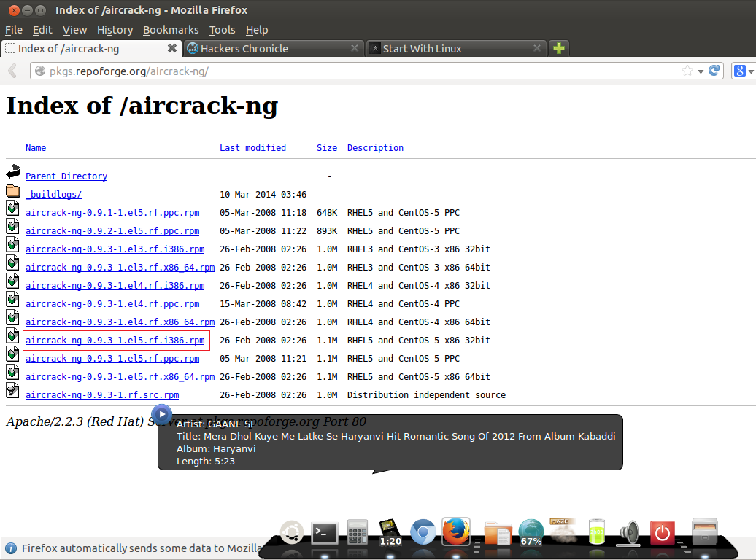
Task: Download aircrack-ng-0.9.3-1.el5.rf.ppc.rpm
Action: coord(112,359)
